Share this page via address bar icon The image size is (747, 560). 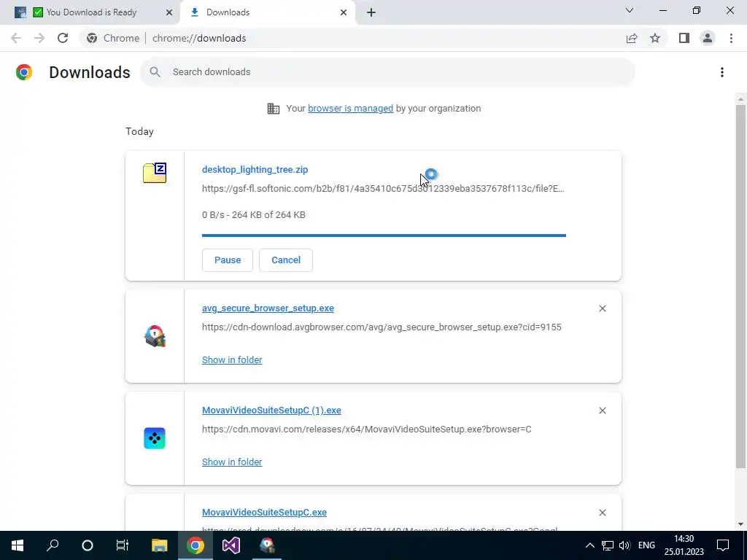pos(632,38)
